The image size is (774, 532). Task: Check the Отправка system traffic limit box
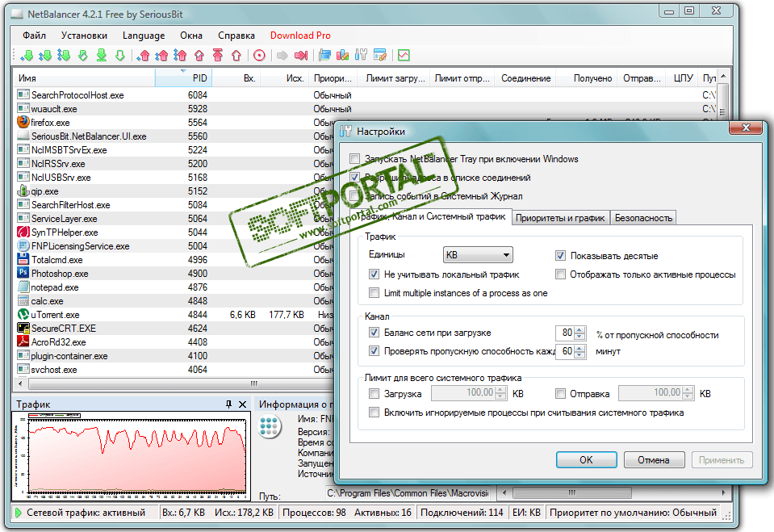click(560, 394)
